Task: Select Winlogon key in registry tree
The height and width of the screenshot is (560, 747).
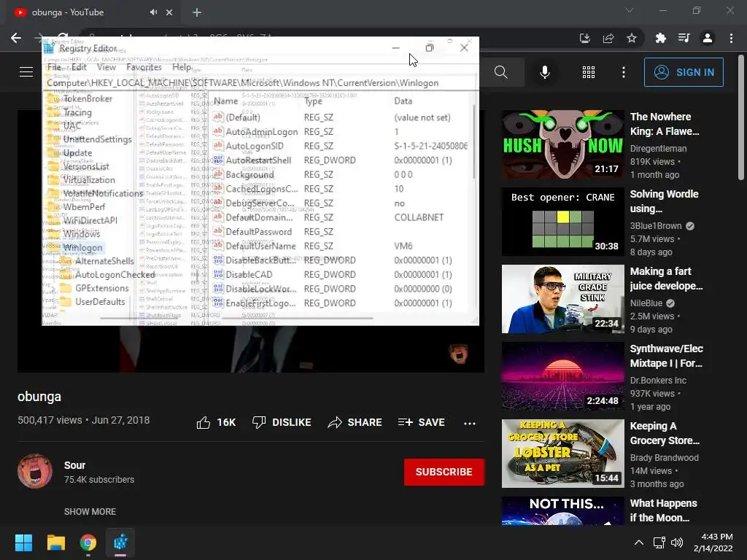Action: pyautogui.click(x=82, y=248)
